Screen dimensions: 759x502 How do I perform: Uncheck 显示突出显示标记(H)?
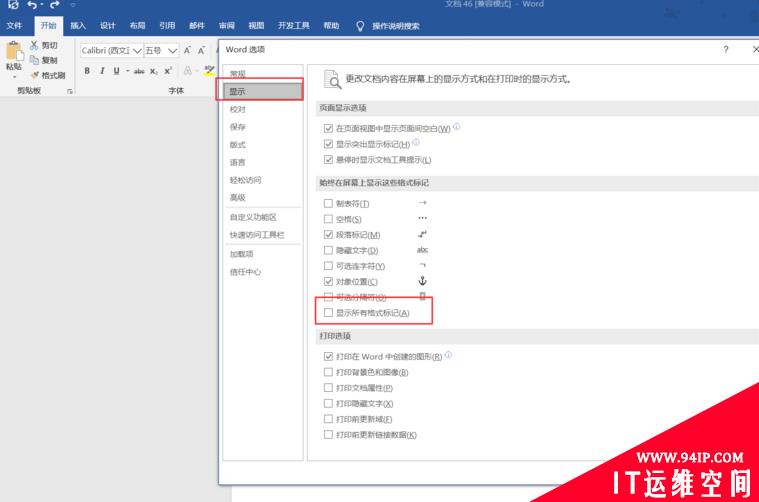click(x=328, y=144)
